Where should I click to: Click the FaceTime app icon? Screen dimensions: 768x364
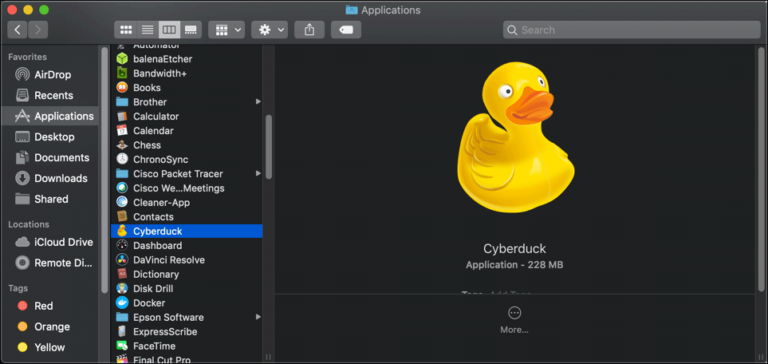tap(122, 346)
